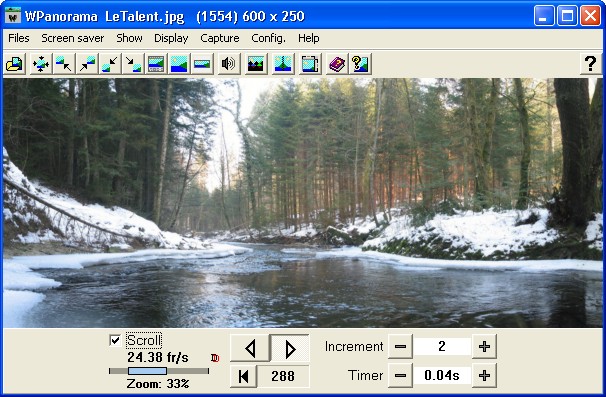Screen dimensions: 606x397
Task: Decrease Timer with minus button
Action: pyautogui.click(x=400, y=375)
